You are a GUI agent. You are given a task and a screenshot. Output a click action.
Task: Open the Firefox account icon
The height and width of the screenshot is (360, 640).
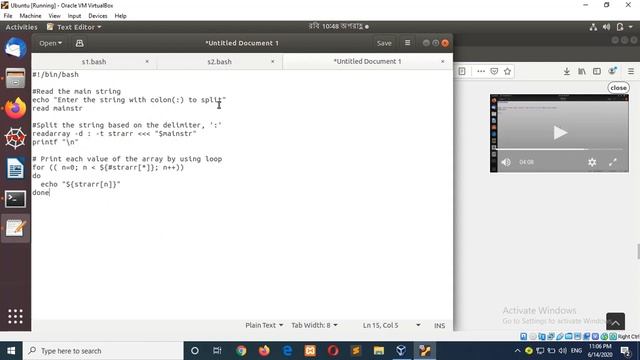point(612,71)
